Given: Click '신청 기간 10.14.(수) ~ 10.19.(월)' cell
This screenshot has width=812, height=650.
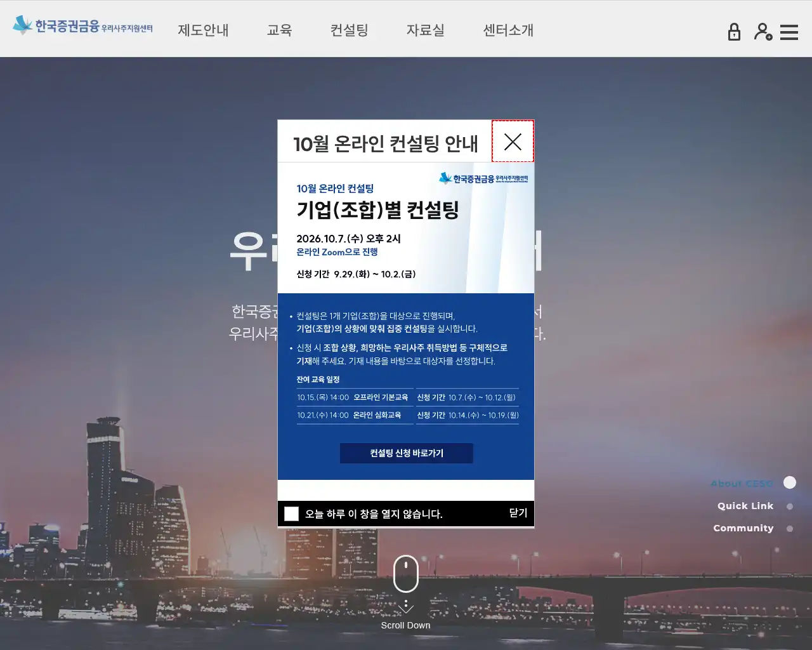Looking at the screenshot, I should click(468, 415).
